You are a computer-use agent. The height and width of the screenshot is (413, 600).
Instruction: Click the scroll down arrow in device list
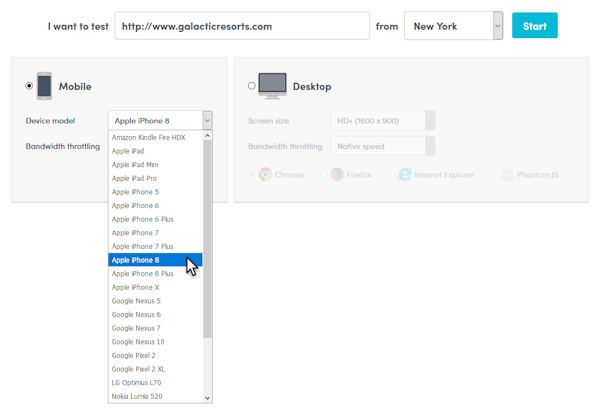click(x=208, y=397)
